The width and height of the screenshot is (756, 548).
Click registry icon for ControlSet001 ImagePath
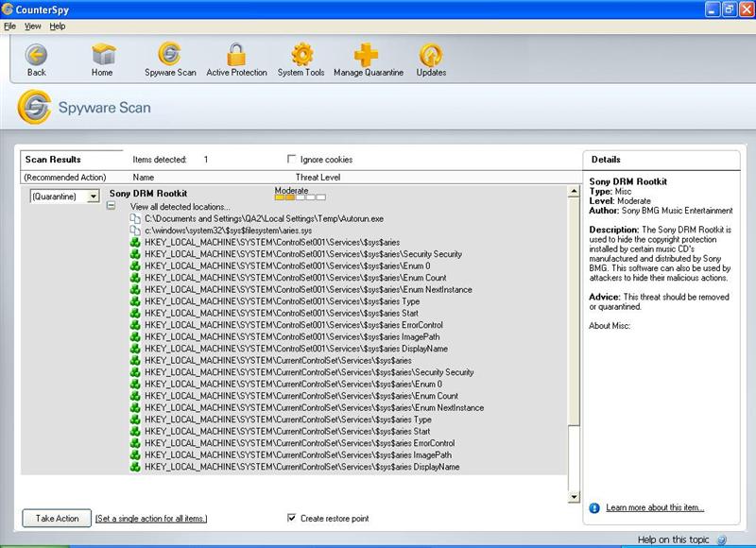[135, 337]
